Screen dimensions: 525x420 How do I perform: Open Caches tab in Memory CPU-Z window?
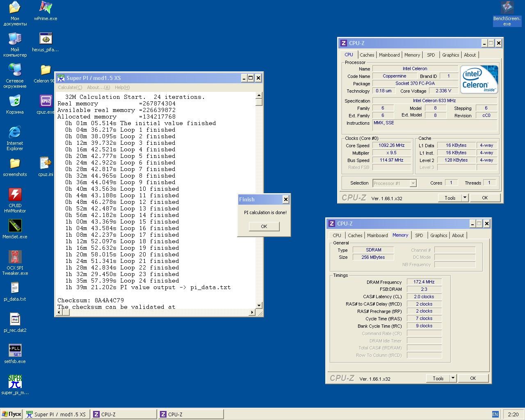coord(355,235)
